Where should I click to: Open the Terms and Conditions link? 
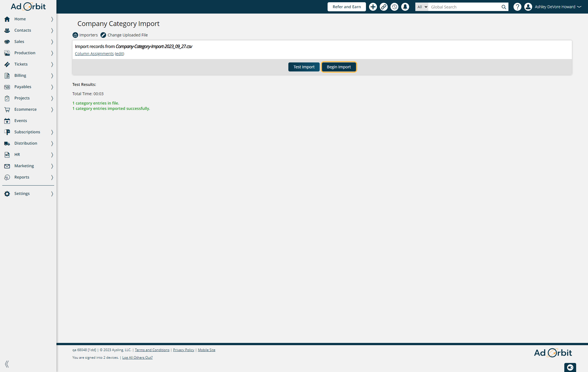pyautogui.click(x=152, y=350)
